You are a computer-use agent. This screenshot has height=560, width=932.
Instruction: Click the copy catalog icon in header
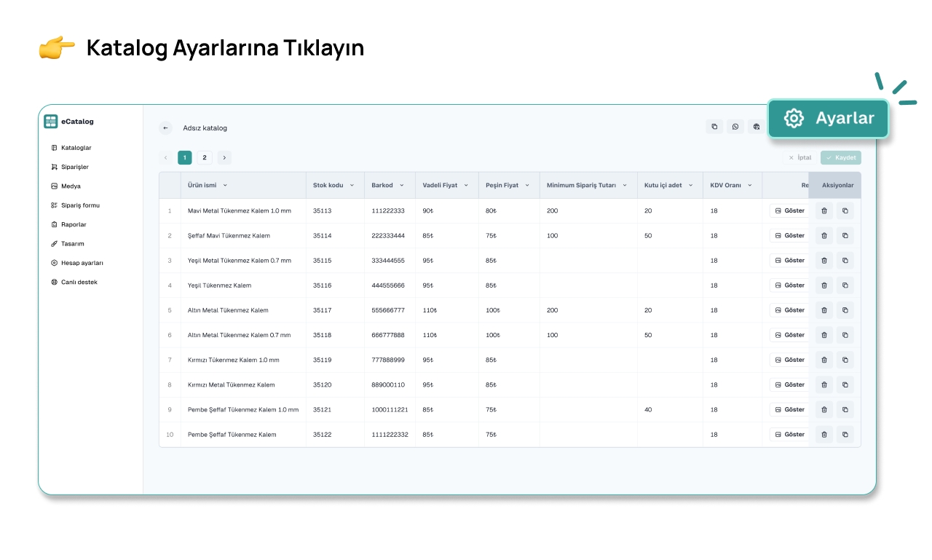[714, 127]
